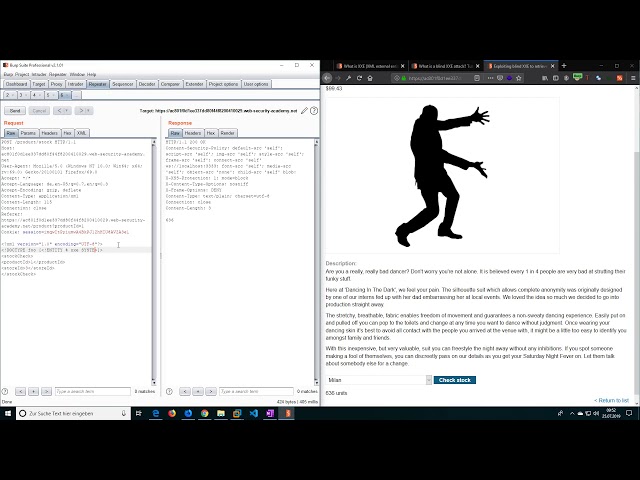This screenshot has width=640, height=480.
Task: Click previous match button in response search
Action: [185, 391]
